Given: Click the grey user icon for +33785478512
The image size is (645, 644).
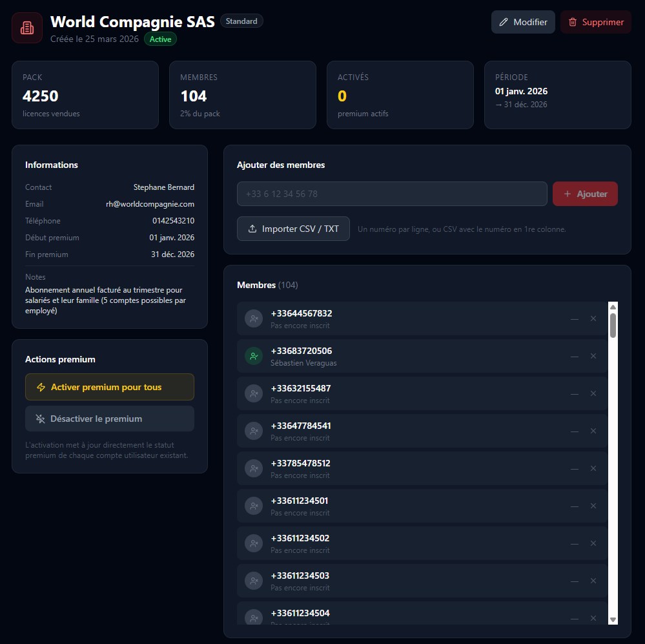Looking at the screenshot, I should click(x=254, y=468).
